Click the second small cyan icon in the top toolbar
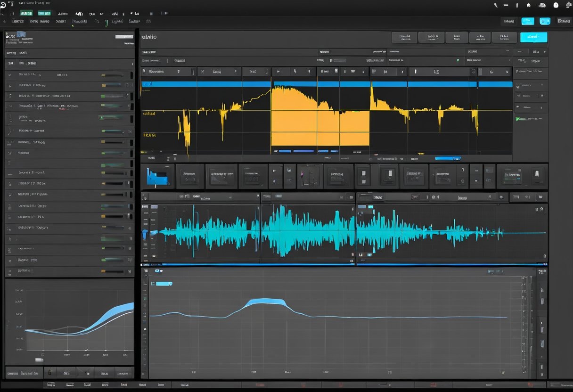This screenshot has height=392, width=573. point(545,21)
